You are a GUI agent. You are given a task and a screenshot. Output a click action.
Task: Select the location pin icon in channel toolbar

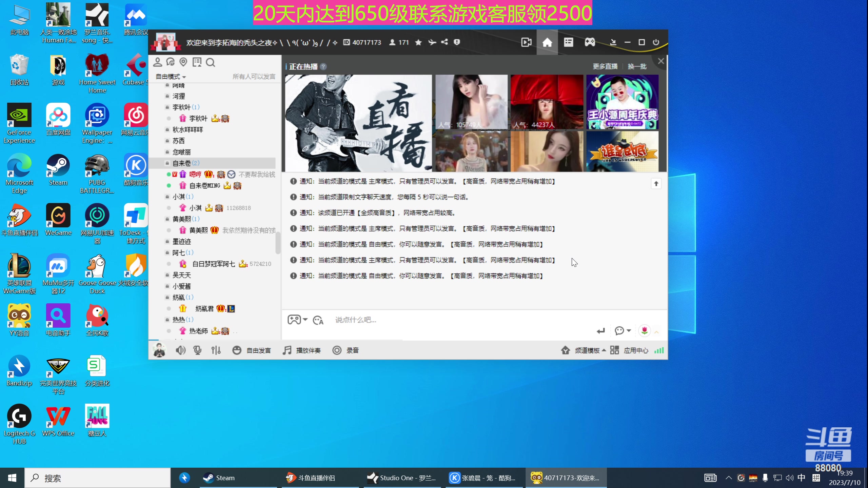[184, 62]
